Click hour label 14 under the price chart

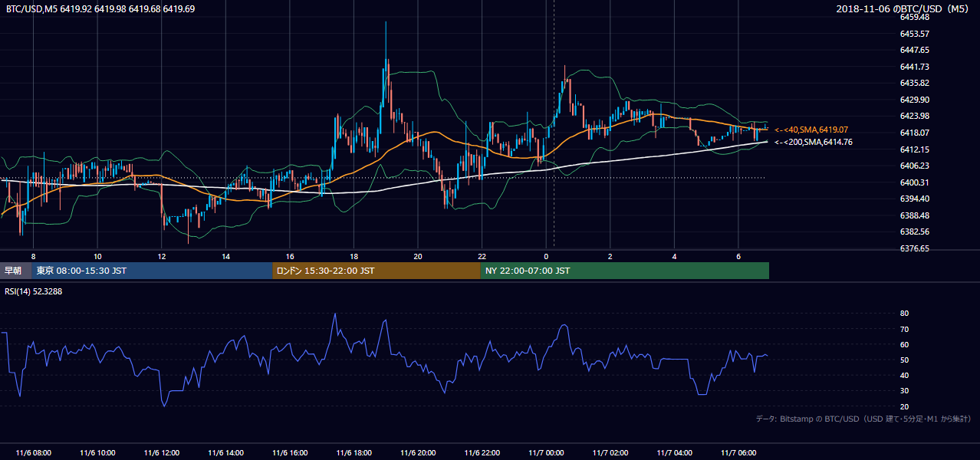[x=225, y=255]
